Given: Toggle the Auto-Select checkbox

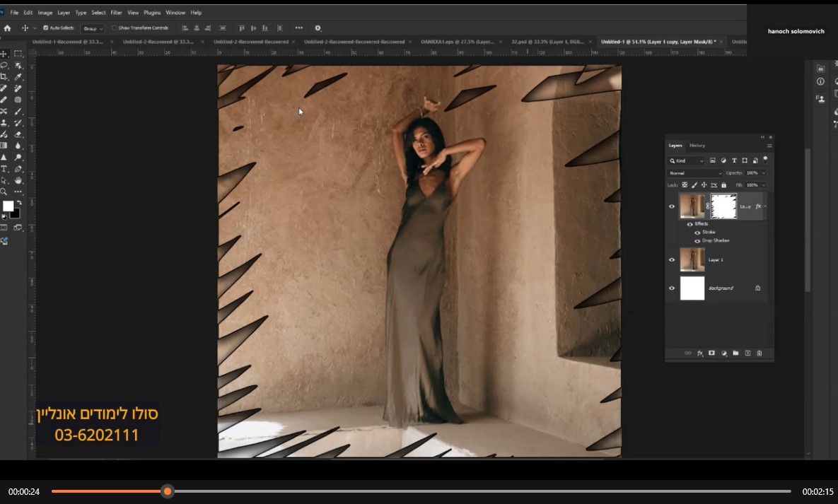Looking at the screenshot, I should point(46,28).
